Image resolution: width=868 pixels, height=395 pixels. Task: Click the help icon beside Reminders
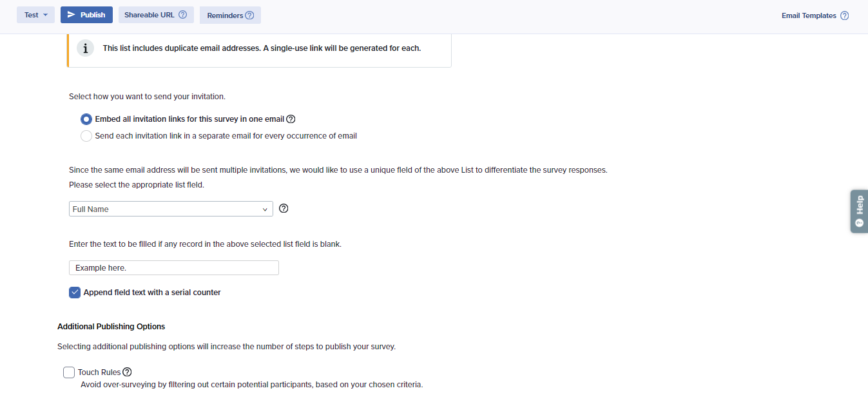pos(250,15)
